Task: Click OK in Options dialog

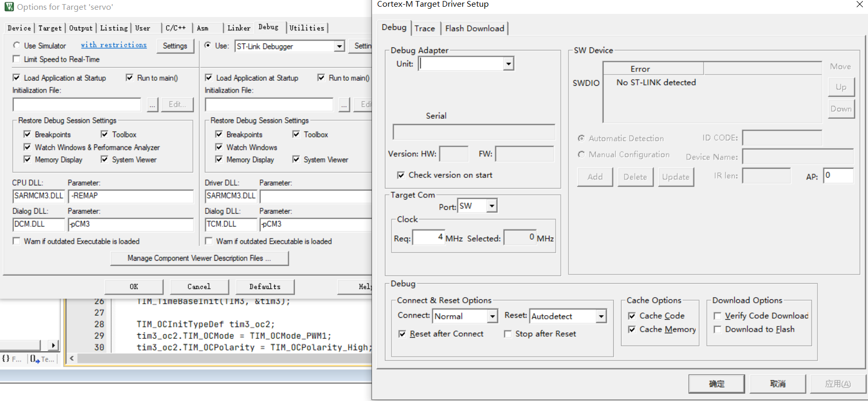Action: (134, 287)
